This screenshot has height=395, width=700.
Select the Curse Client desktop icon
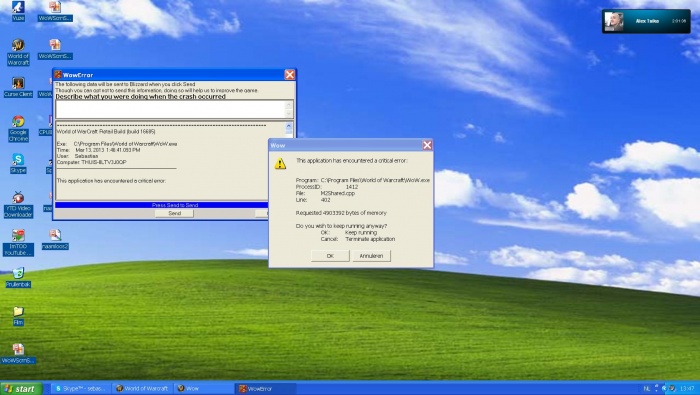pos(18,87)
